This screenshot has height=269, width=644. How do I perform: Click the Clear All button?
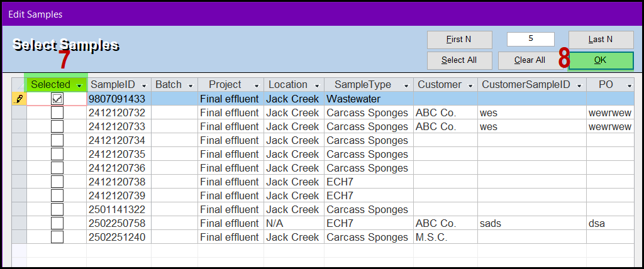(x=530, y=60)
